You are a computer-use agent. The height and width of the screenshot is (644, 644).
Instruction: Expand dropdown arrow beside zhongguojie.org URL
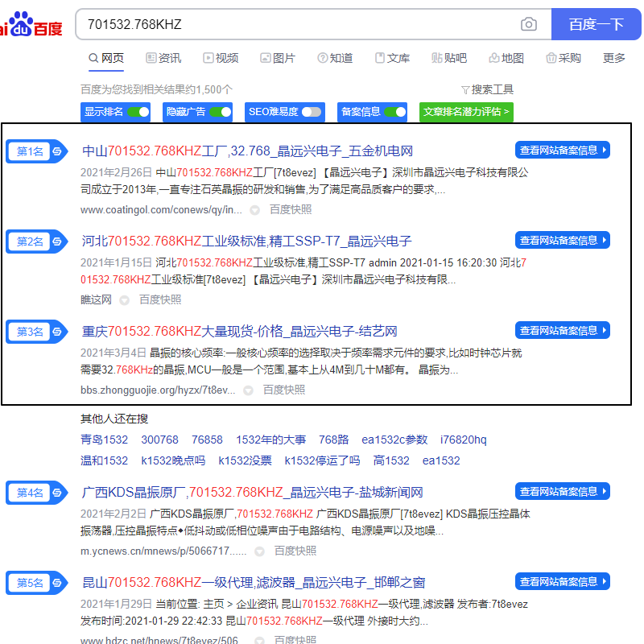(248, 390)
